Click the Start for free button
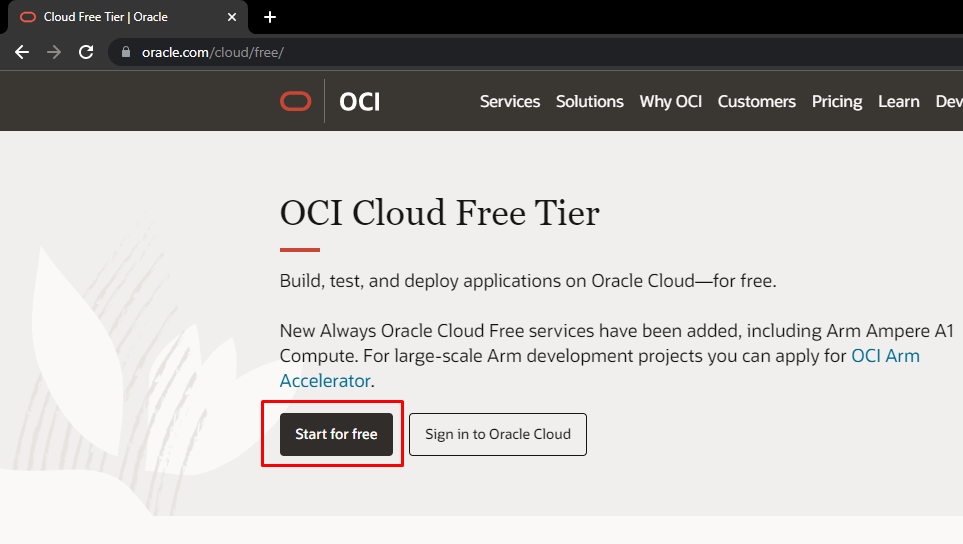The image size is (963, 544). point(336,434)
